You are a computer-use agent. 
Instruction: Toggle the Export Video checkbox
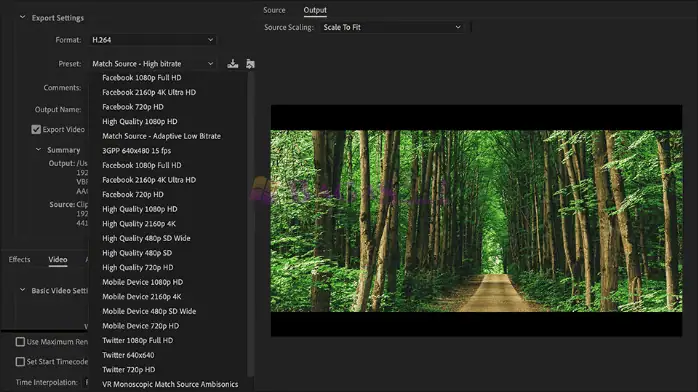coord(36,129)
